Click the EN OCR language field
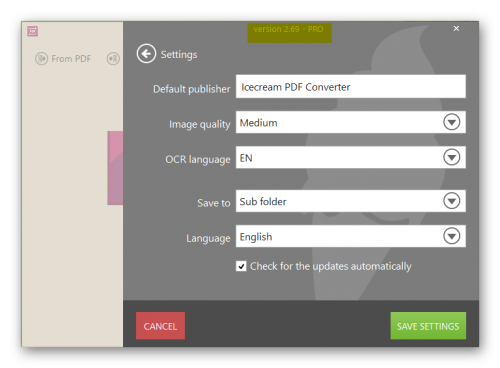 pos(351,157)
